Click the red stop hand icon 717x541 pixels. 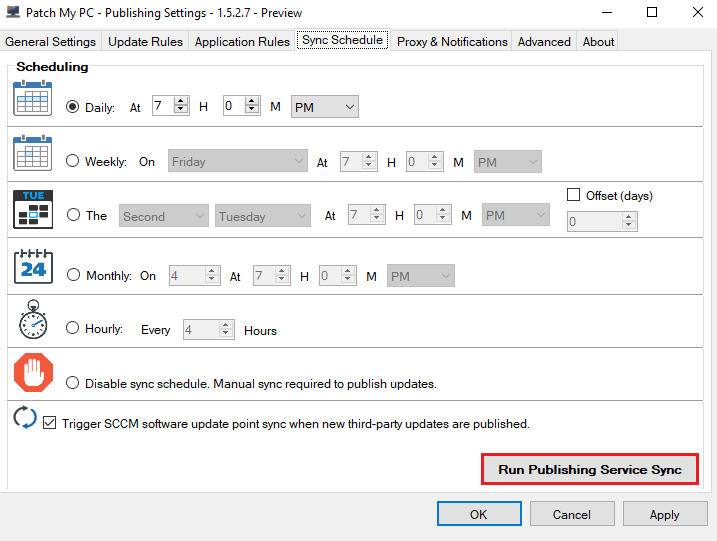(33, 372)
